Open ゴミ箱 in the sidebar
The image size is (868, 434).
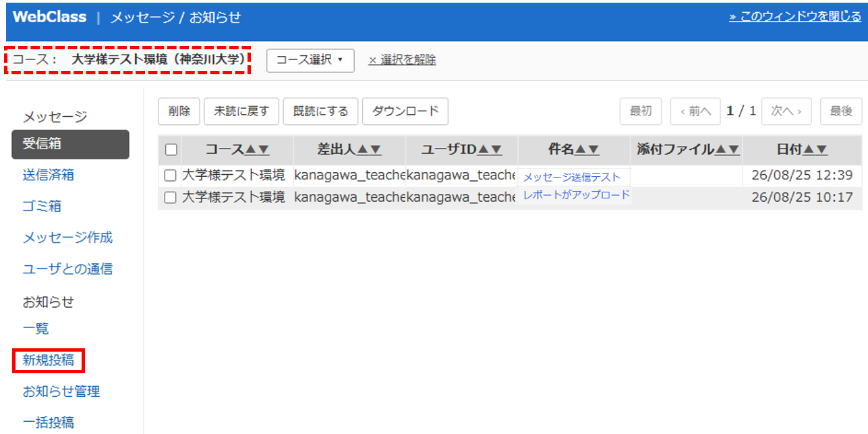coord(42,207)
